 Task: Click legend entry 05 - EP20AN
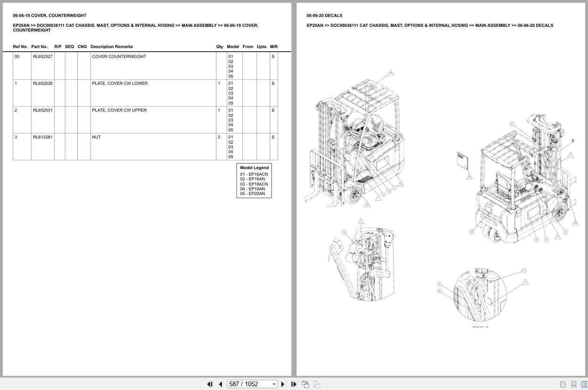[253, 194]
